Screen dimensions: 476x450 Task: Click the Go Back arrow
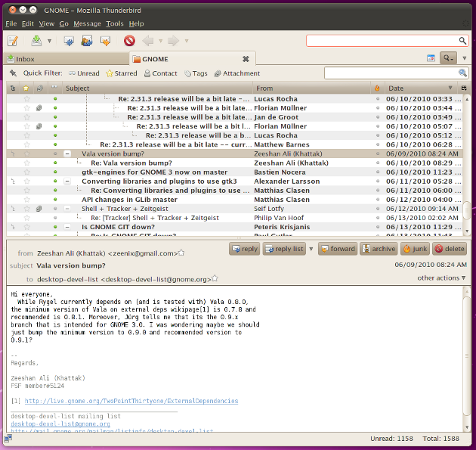148,41
